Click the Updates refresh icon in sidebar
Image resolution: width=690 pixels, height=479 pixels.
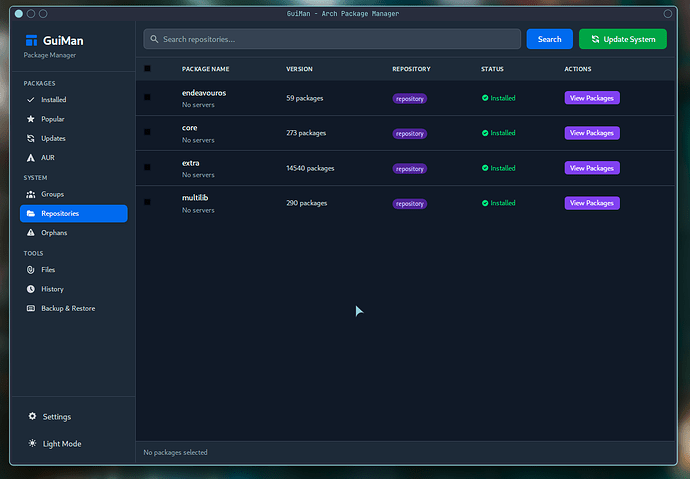31,138
